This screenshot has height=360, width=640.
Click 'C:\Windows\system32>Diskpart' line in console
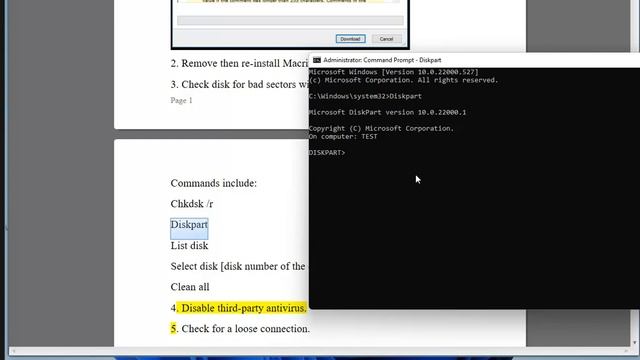coord(365,96)
